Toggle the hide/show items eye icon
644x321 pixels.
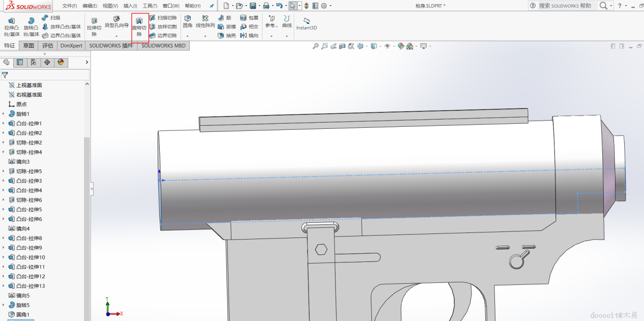388,46
